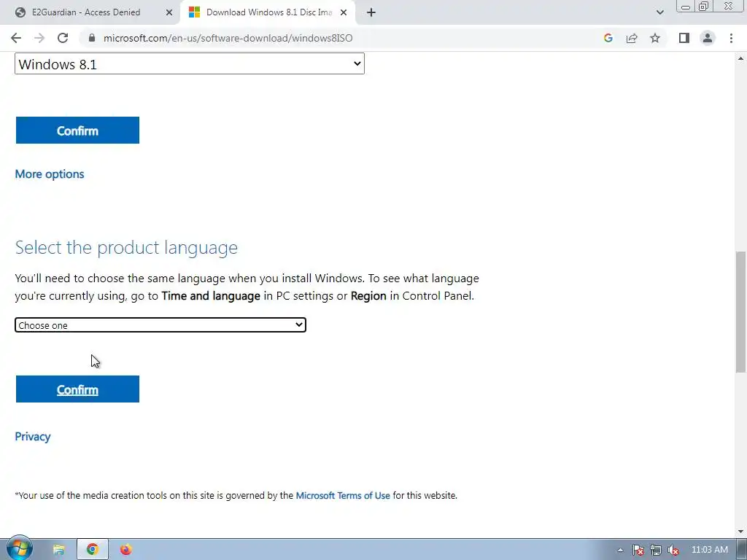
Task: Go back to the previous page
Action: (x=16, y=38)
